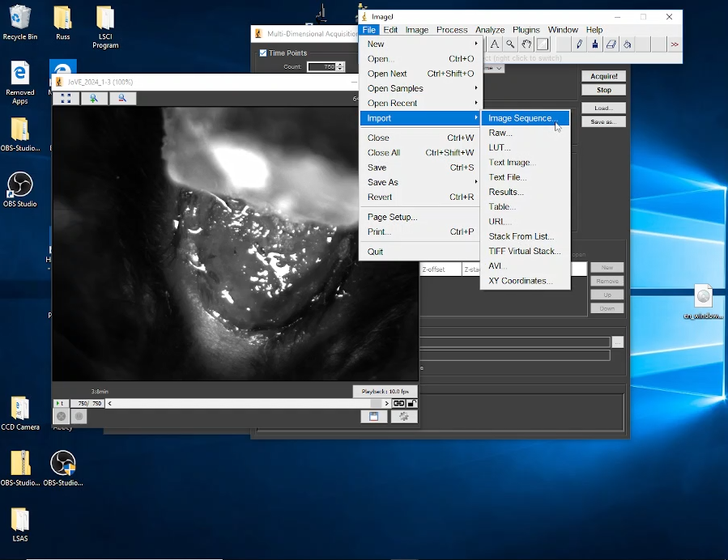Open the Analyze menu

tap(489, 30)
